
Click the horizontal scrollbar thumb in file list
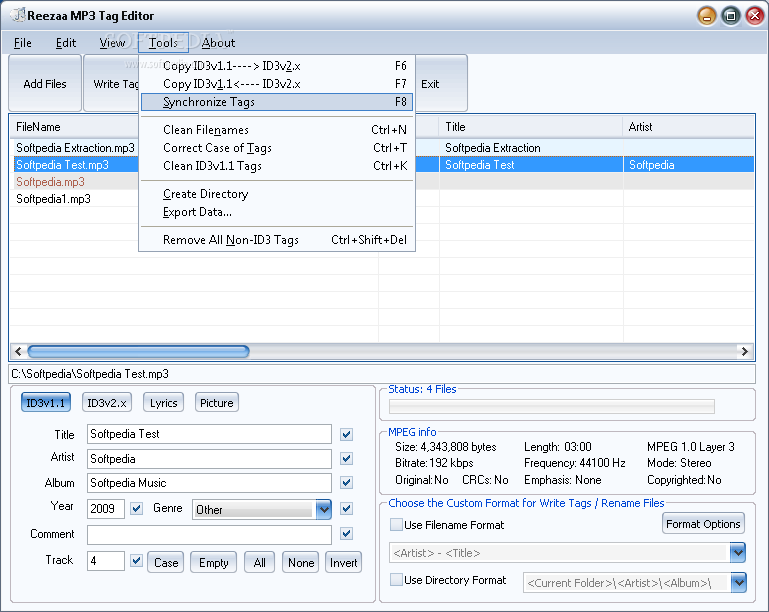click(x=138, y=351)
